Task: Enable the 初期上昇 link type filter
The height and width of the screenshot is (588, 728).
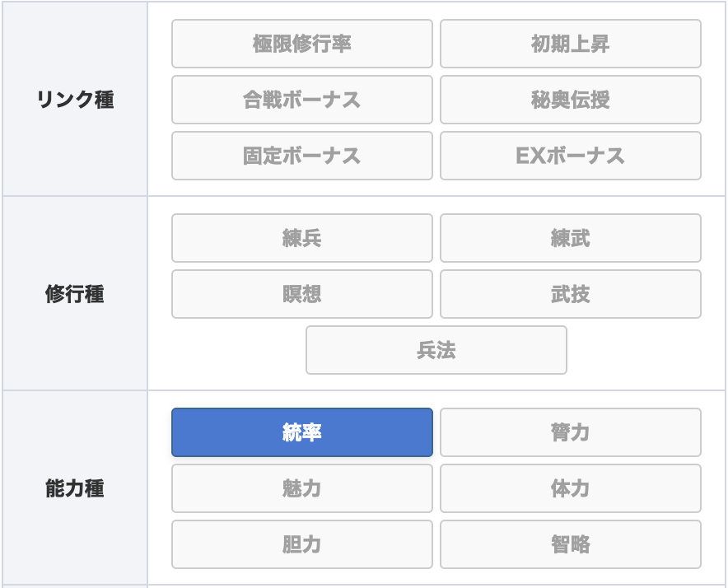Action: 571,44
